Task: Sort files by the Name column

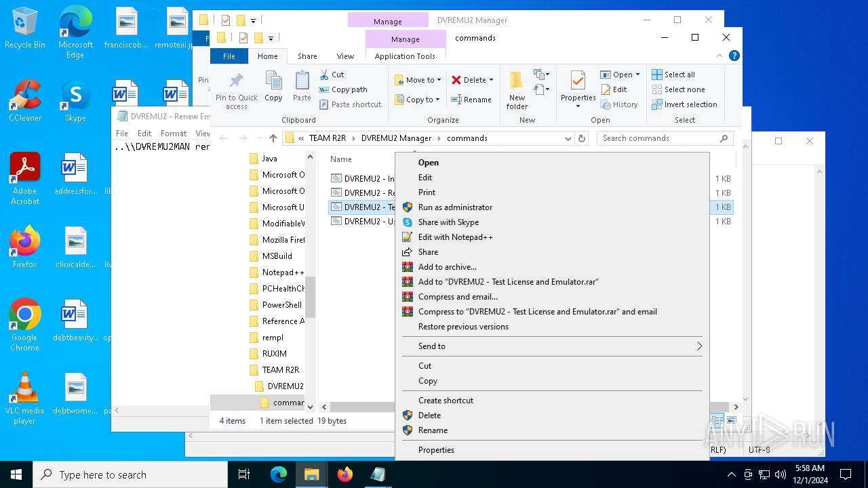Action: click(x=341, y=159)
